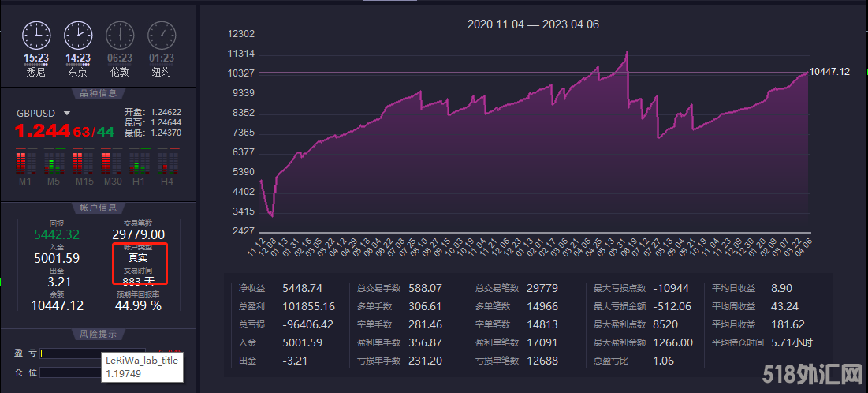This screenshot has width=868, height=393.
Task: Select the M1 timeframe signal meter
Action: click(x=26, y=163)
